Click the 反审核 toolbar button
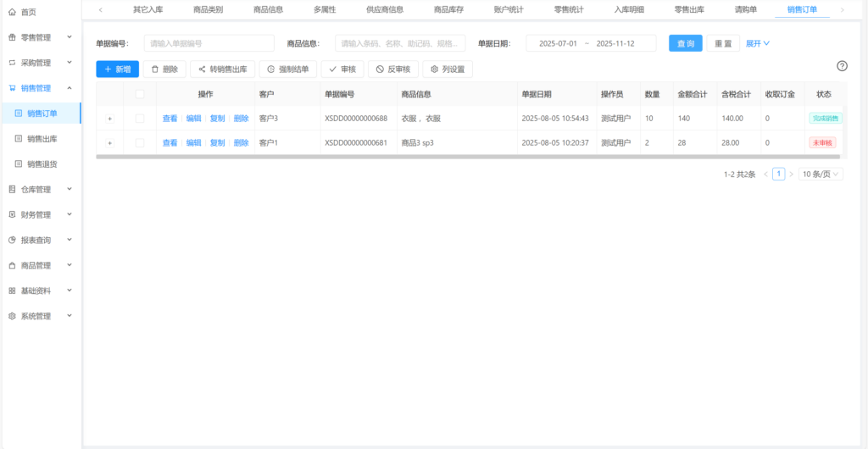Image resolution: width=868 pixels, height=449 pixels. tap(392, 69)
